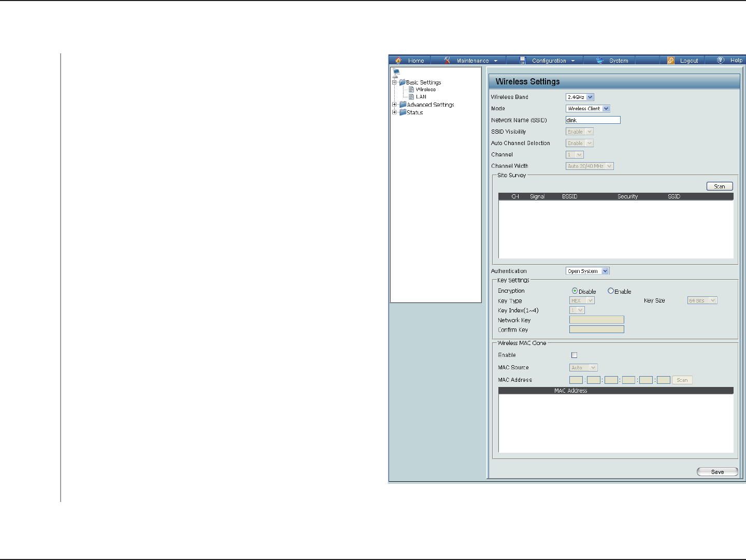The image size is (746, 560).
Task: Open the Key Index dropdown
Action: [577, 310]
